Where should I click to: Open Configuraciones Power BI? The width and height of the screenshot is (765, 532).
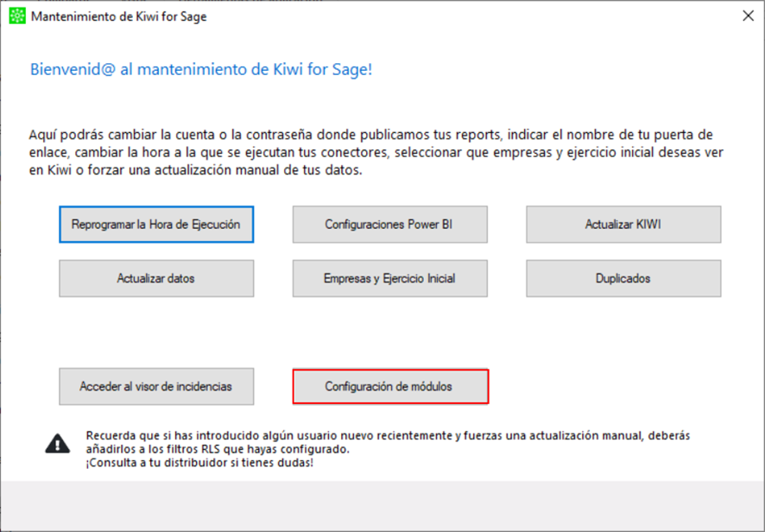point(389,225)
